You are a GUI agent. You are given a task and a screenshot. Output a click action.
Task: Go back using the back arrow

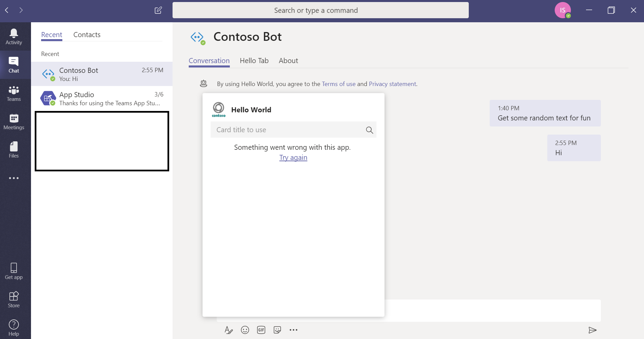click(7, 10)
